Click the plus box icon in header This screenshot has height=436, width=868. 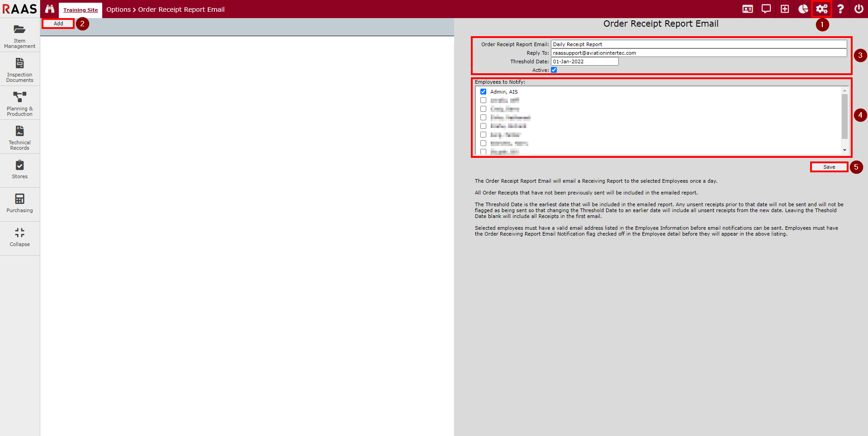785,9
